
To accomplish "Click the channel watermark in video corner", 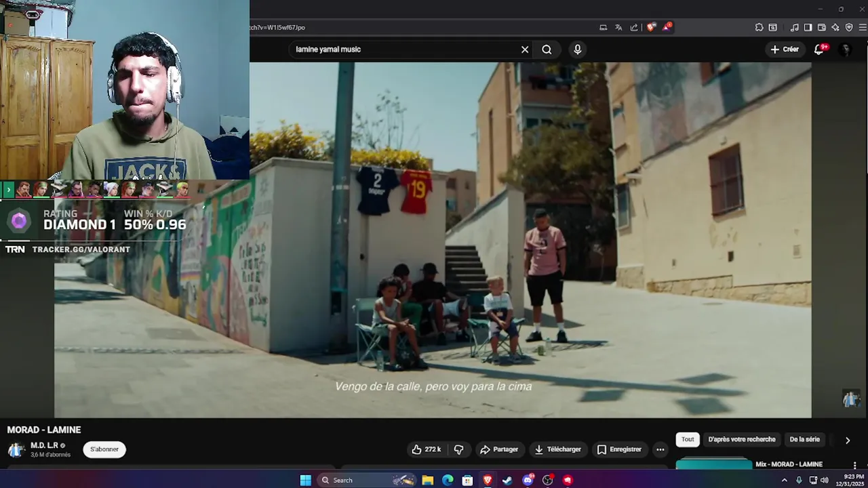I will [x=850, y=399].
